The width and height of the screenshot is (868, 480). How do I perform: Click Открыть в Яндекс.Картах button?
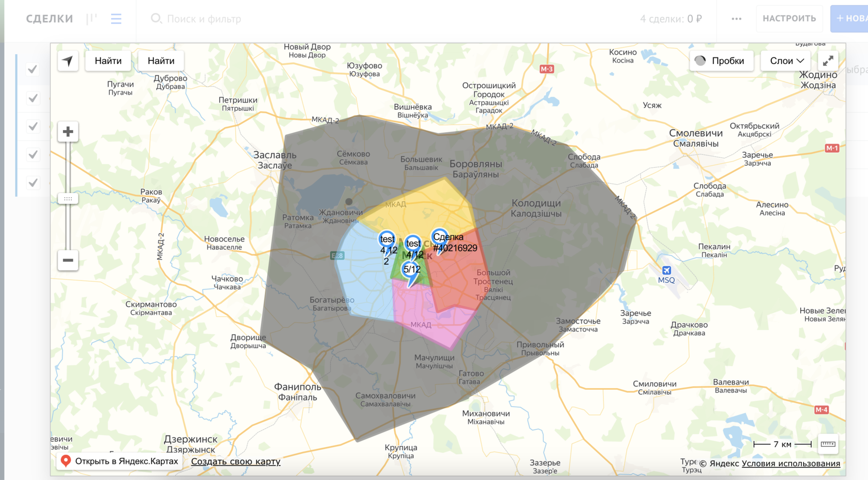pyautogui.click(x=119, y=461)
